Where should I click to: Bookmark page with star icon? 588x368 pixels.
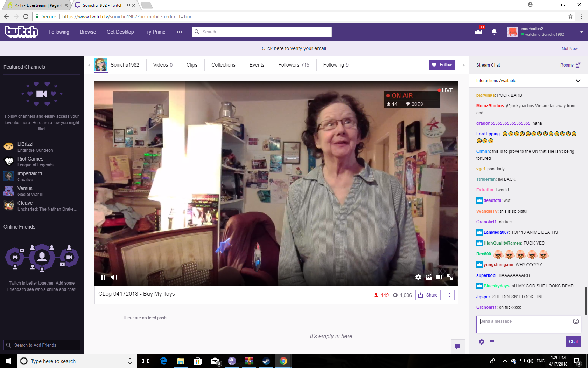pos(570,16)
